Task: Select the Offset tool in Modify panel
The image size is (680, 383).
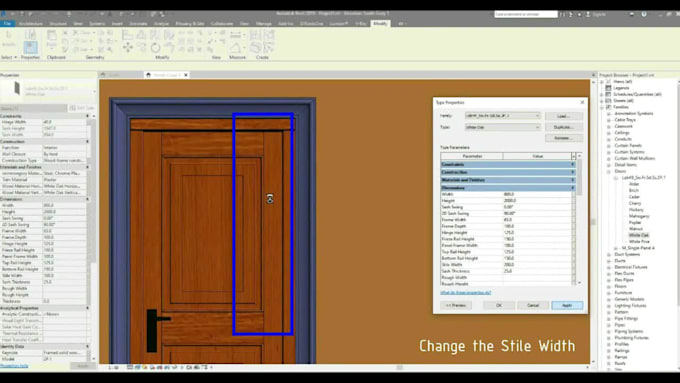Action: point(141,35)
